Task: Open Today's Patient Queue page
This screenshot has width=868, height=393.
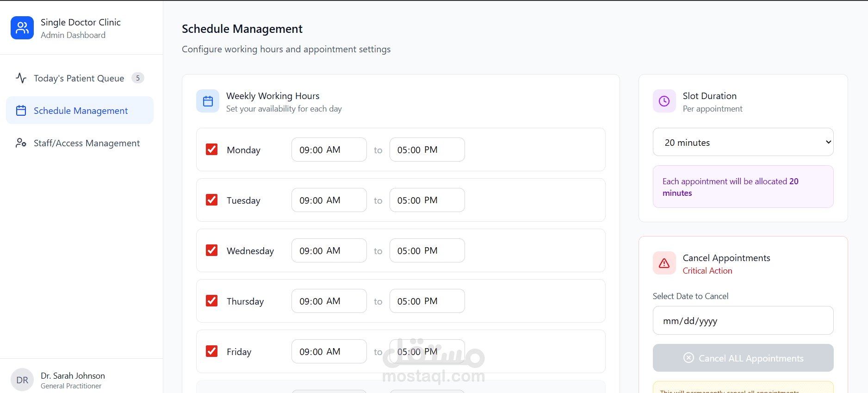Action: point(79,78)
